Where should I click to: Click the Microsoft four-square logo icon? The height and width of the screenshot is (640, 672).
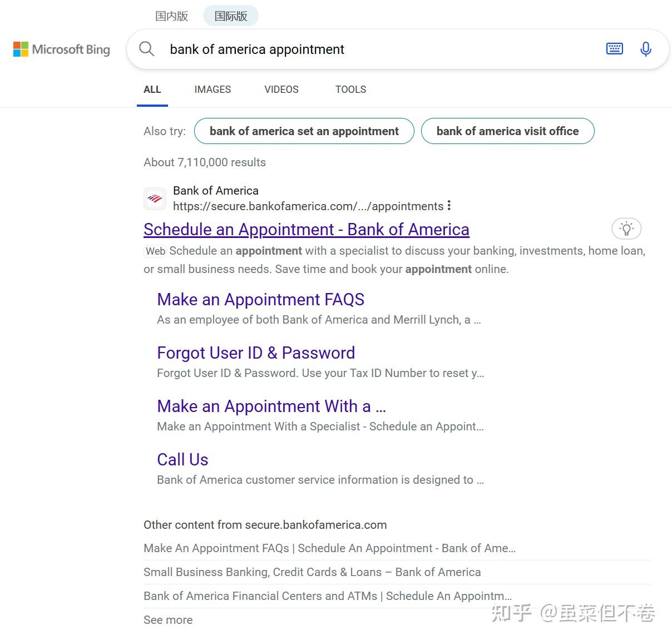[21, 49]
